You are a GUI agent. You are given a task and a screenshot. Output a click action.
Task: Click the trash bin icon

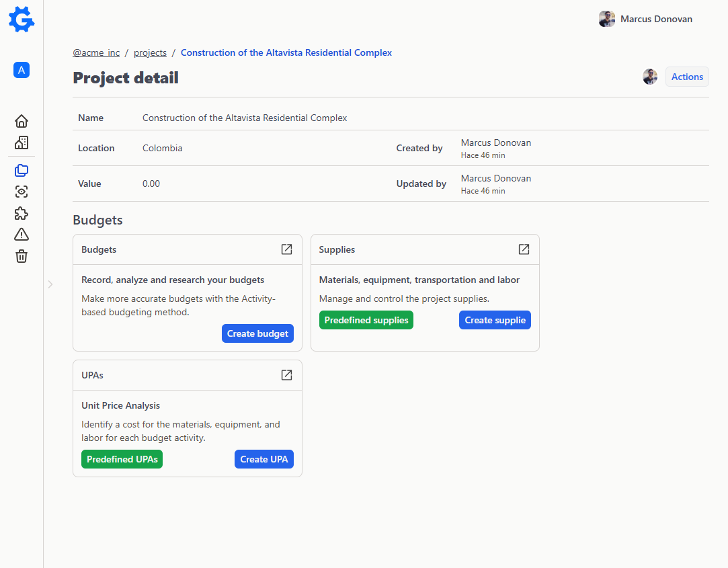point(21,256)
